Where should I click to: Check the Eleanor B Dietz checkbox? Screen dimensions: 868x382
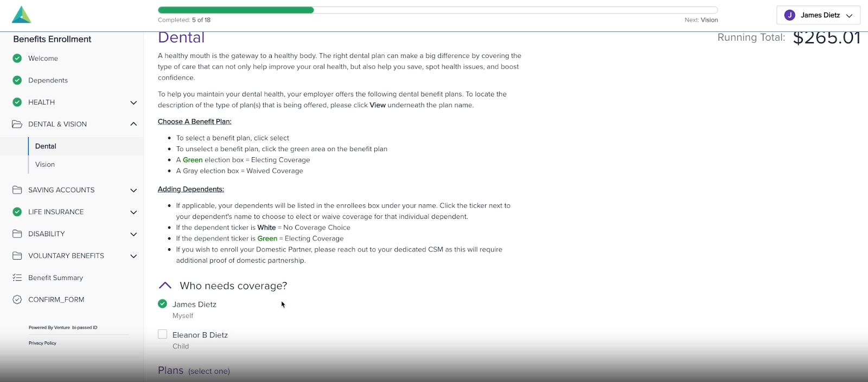(x=162, y=334)
